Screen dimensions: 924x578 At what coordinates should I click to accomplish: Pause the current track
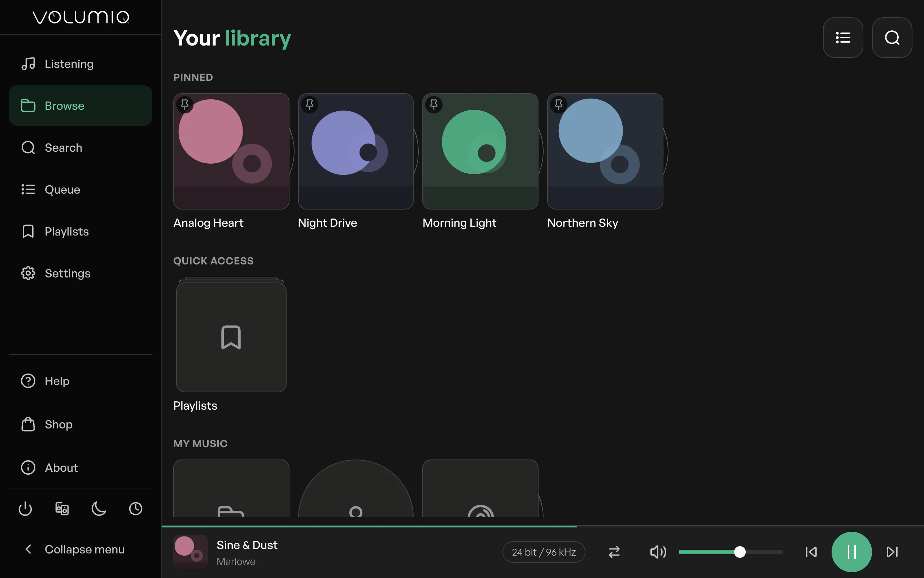pyautogui.click(x=851, y=552)
